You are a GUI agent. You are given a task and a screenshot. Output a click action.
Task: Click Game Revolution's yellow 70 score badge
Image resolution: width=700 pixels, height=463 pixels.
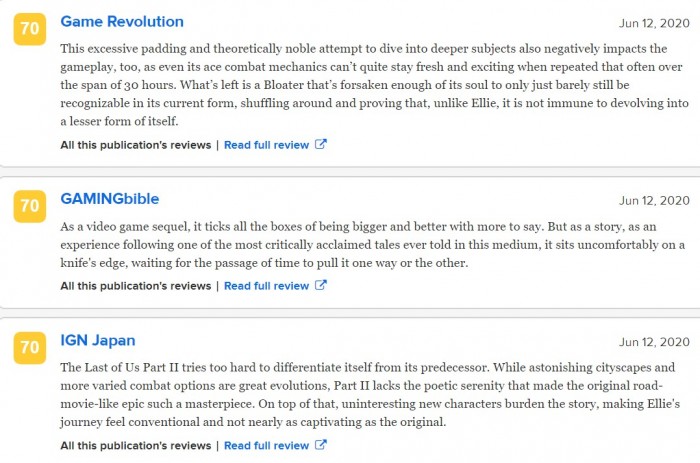[30, 30]
